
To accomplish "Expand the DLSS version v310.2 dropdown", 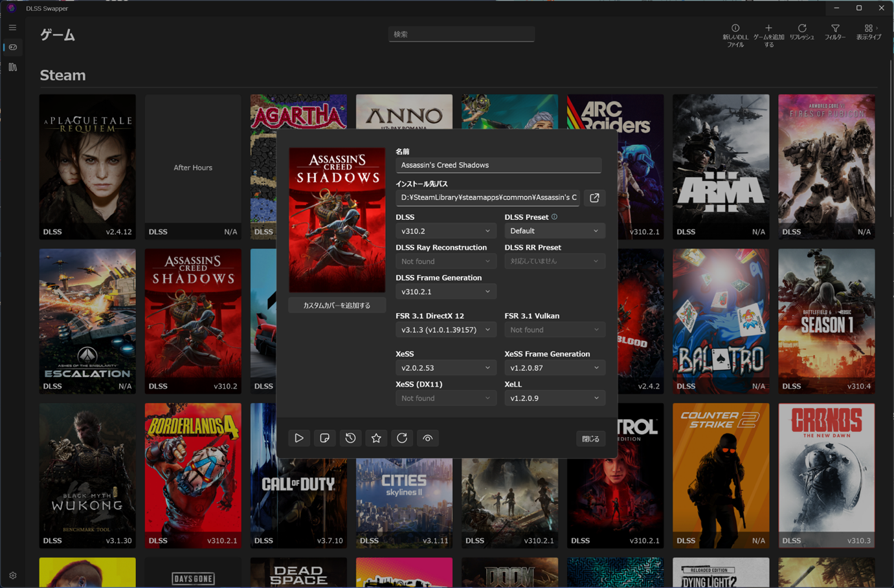I will 445,231.
